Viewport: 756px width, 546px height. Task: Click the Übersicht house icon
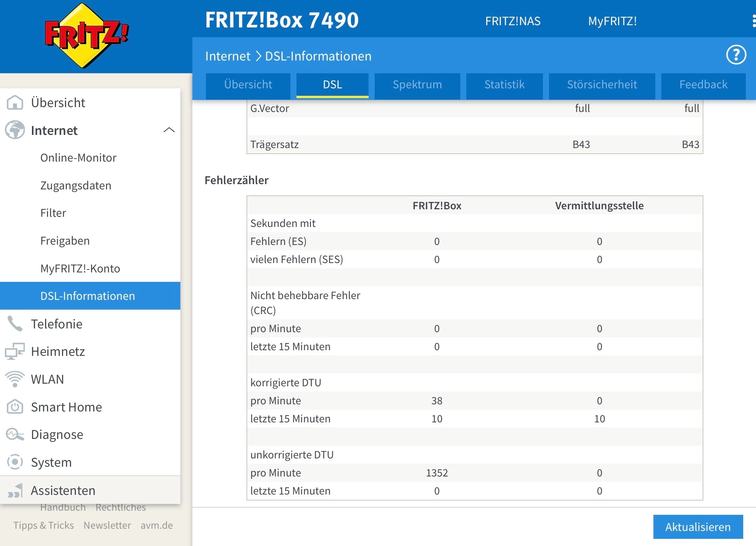point(15,103)
